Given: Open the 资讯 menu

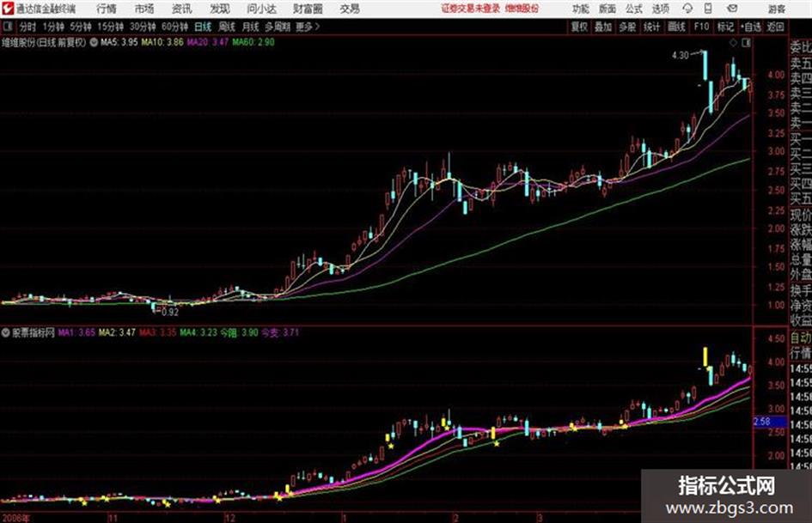Looking at the screenshot, I should [x=182, y=9].
